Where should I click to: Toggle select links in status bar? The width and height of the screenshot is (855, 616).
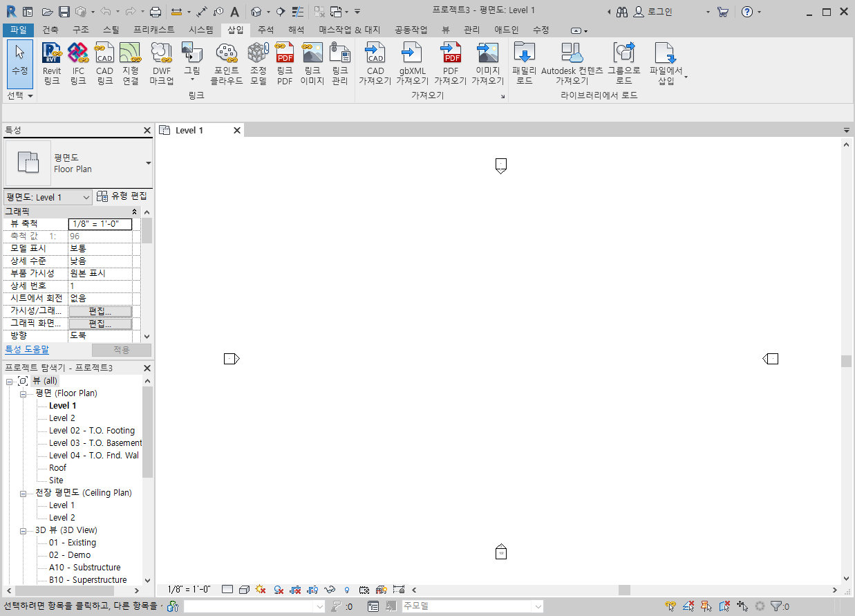pos(670,606)
